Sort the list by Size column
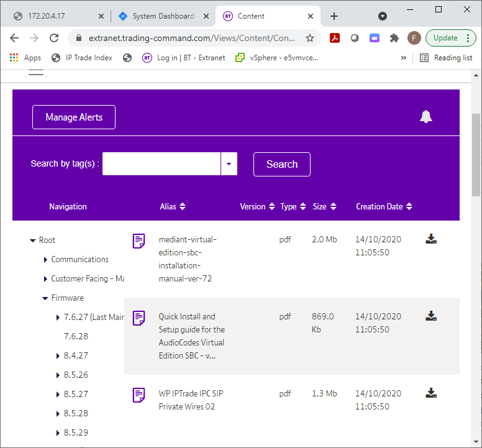The height and width of the screenshot is (448, 482). tap(324, 206)
